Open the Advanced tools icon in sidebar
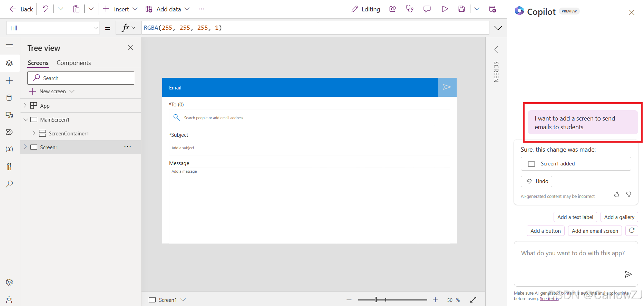 click(9, 167)
